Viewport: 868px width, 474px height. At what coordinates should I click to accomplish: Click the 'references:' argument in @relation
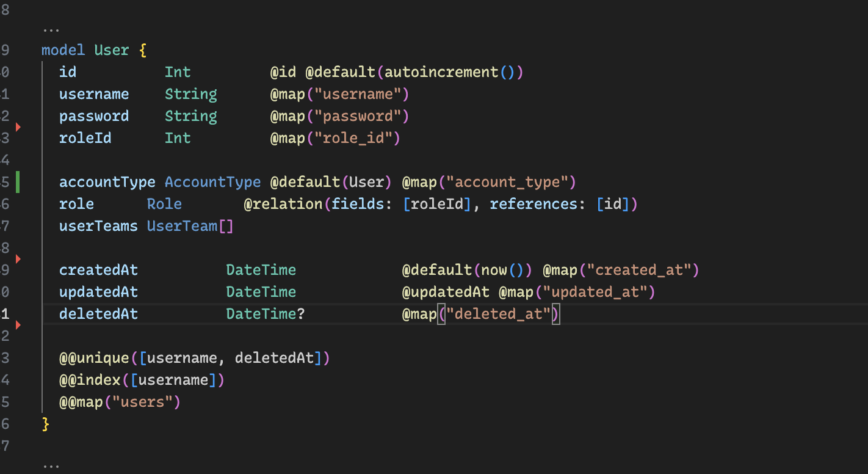pos(538,204)
